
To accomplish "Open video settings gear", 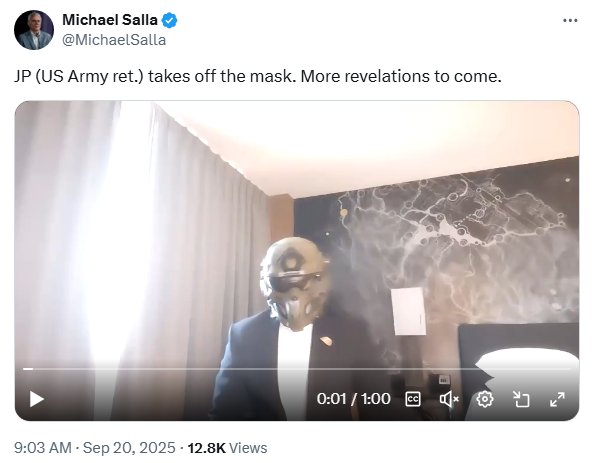I will 485,399.
